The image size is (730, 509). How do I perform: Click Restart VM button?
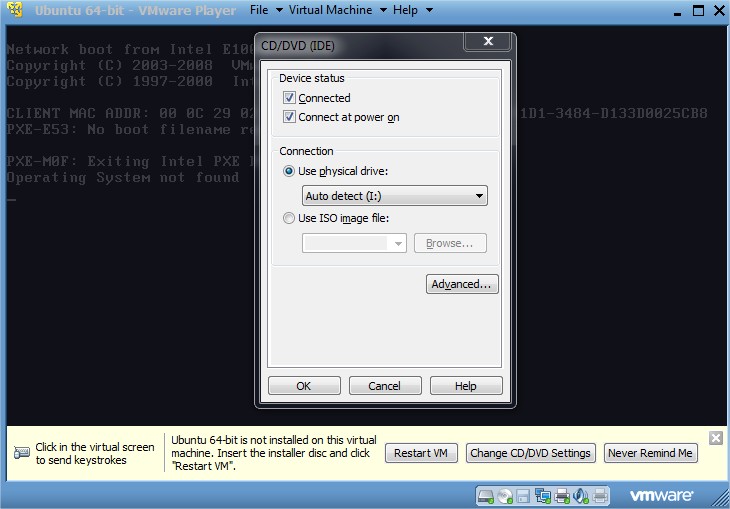[x=421, y=453]
